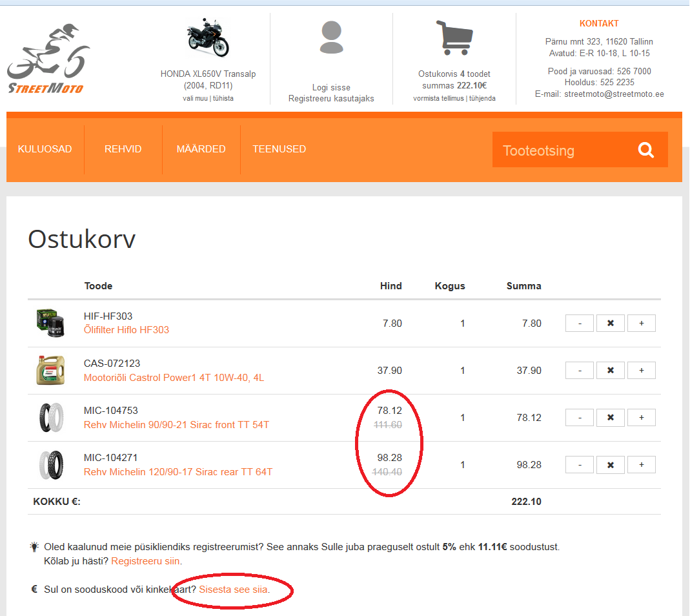The image size is (690, 616).
Task: Click the shopping cart icon
Action: click(454, 38)
